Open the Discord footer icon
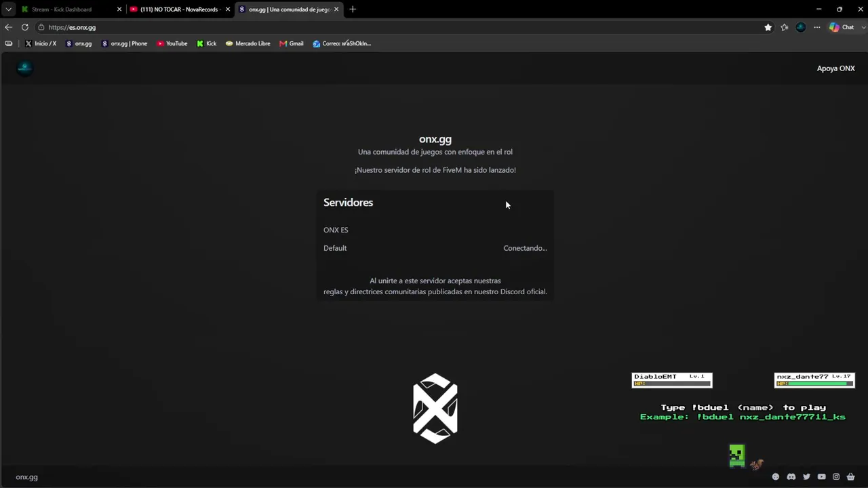868x488 pixels. pos(791,477)
